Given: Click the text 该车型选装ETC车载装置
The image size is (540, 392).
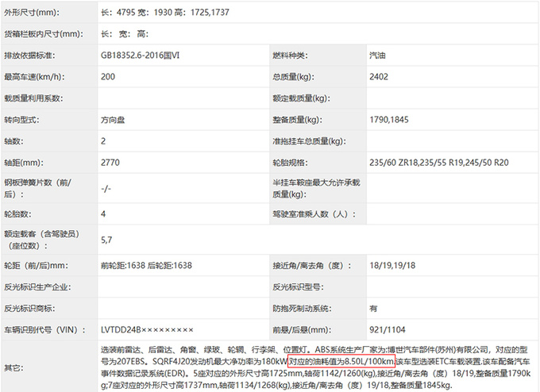Looking at the screenshot, I should point(438,361).
